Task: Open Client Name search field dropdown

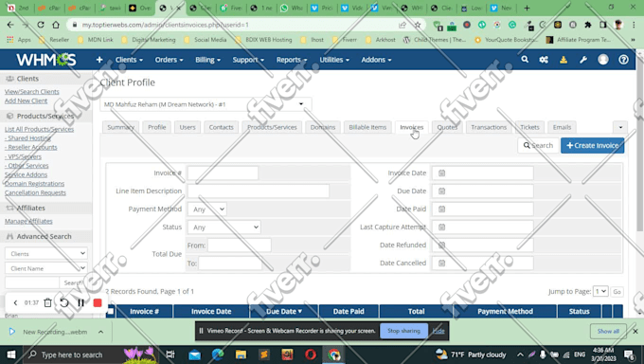Action: 46,268
